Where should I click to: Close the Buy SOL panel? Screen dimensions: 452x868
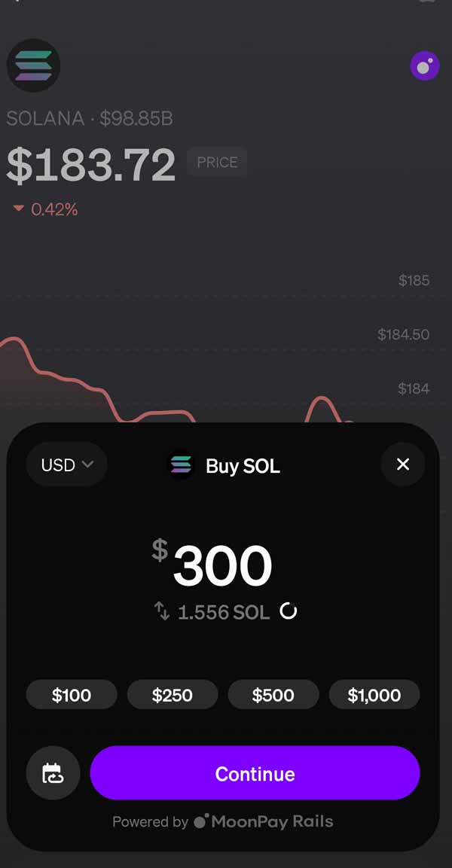[x=403, y=464]
